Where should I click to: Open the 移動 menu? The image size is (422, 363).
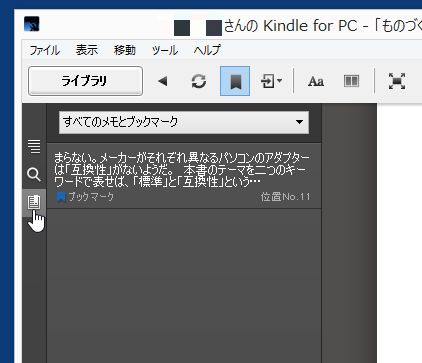[x=125, y=50]
